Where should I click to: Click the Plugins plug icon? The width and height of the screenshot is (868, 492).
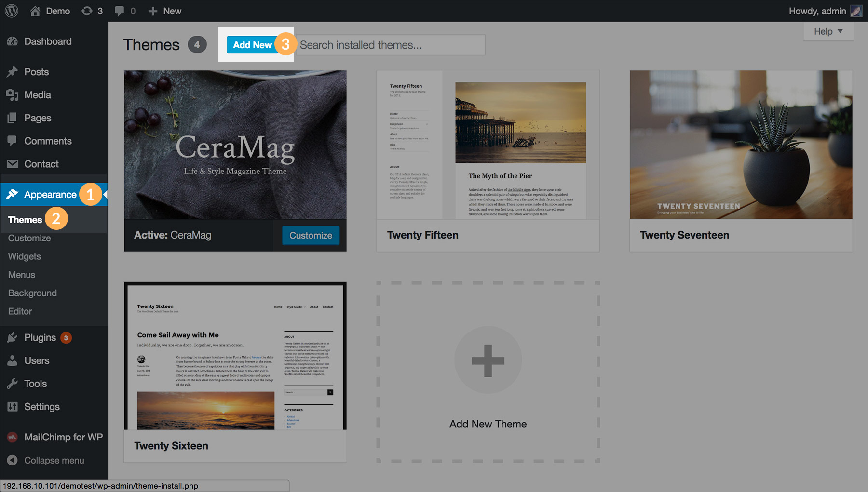[13, 338]
